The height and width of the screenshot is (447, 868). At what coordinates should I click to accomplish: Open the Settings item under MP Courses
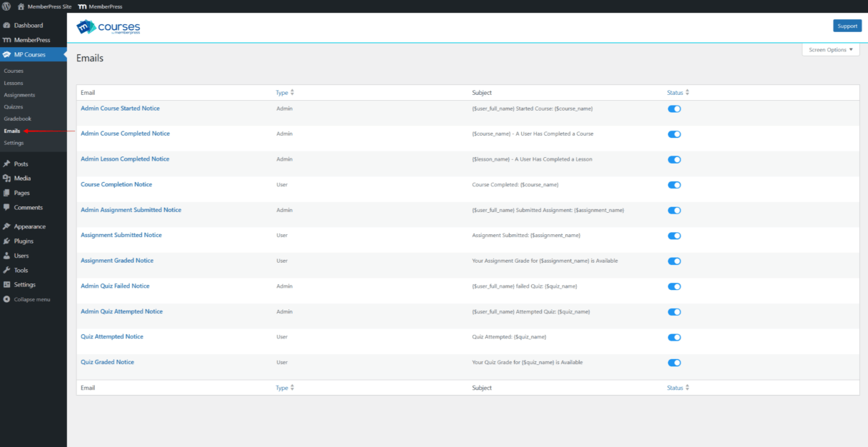click(x=14, y=143)
